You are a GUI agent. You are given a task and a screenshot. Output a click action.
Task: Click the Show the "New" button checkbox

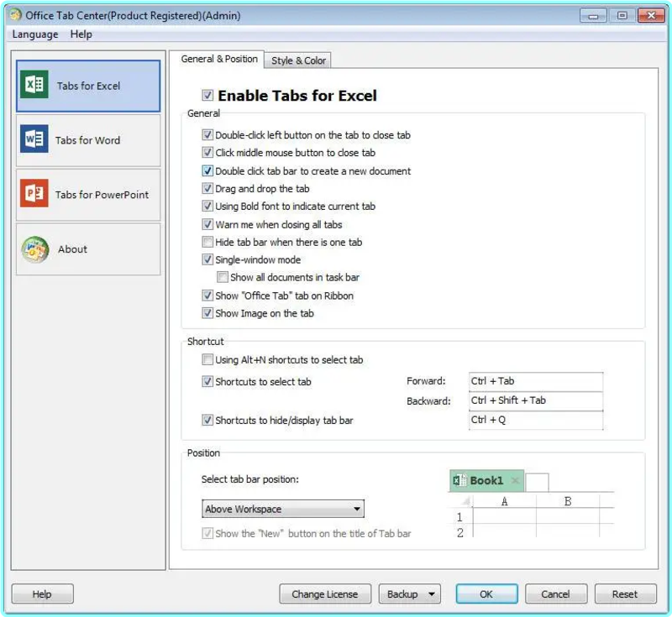coord(207,533)
